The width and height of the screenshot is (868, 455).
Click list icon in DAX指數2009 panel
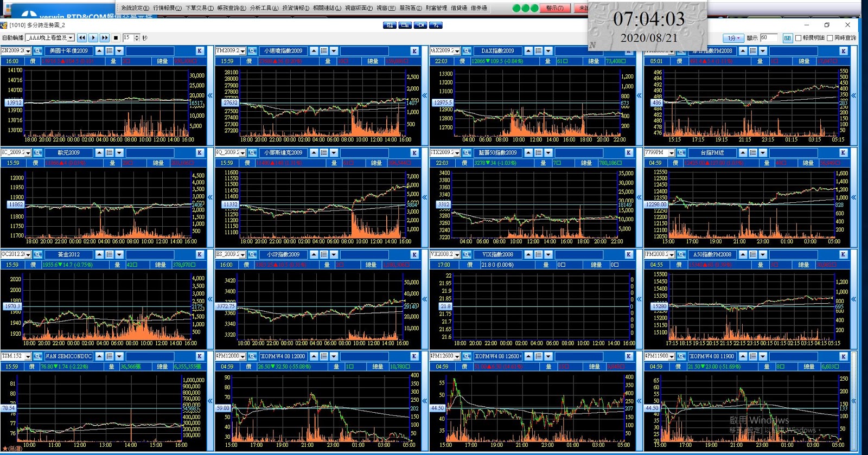(538, 51)
